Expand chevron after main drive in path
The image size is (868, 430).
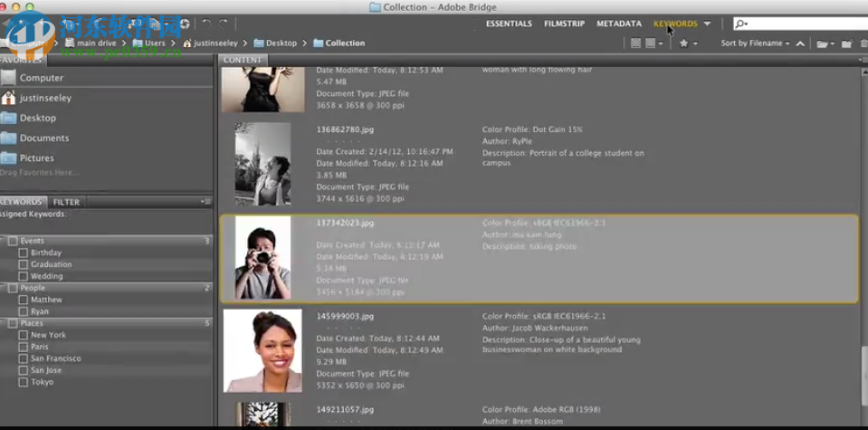point(124,43)
